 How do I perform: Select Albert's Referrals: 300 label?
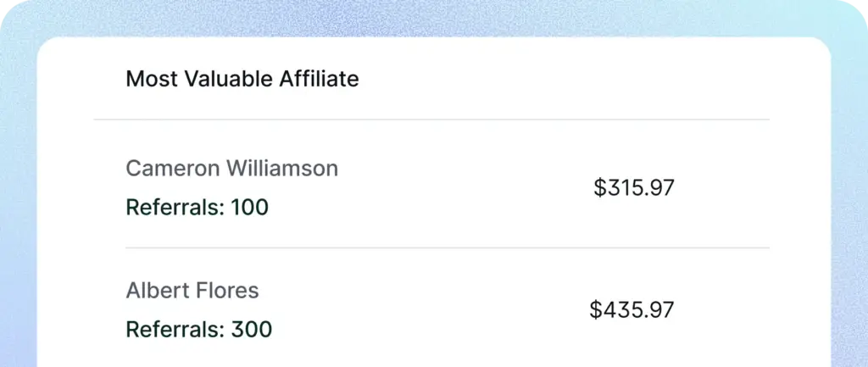click(x=199, y=329)
